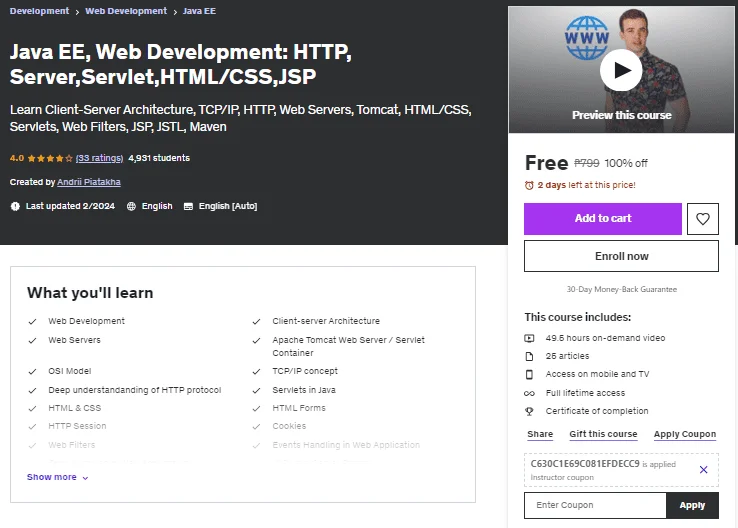Click the Apply Coupon link
738x528 pixels.
pos(685,434)
